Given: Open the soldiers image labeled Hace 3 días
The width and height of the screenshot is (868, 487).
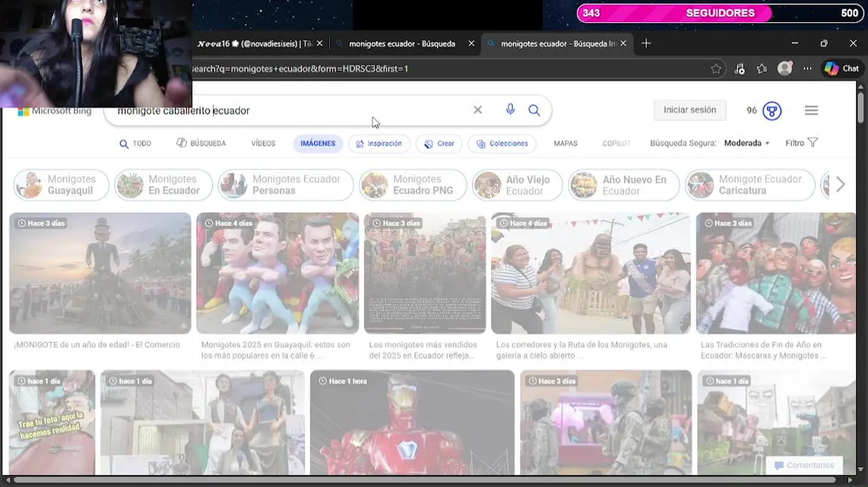Looking at the screenshot, I should pos(606,422).
